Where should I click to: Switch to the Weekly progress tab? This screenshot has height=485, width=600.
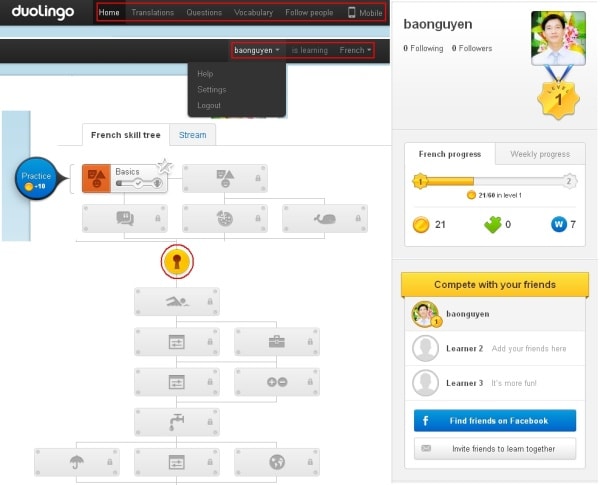540,154
